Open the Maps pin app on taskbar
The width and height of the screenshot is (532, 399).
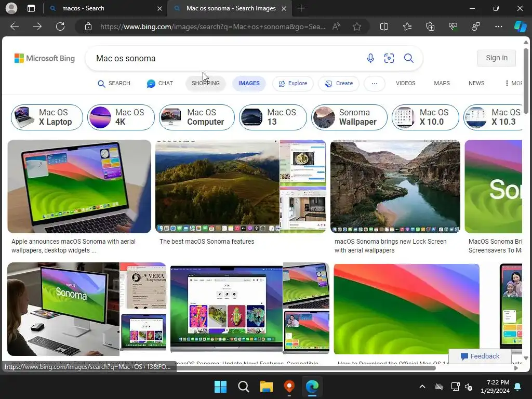pos(289,387)
